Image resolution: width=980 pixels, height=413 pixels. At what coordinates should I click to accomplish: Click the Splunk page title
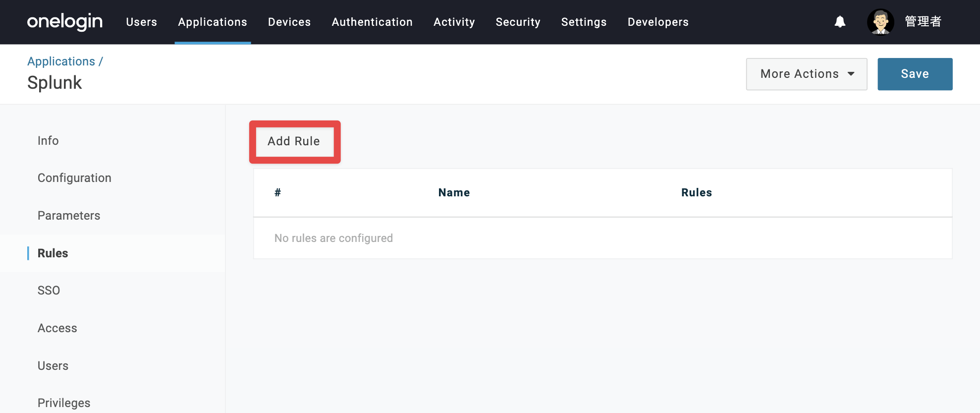54,83
